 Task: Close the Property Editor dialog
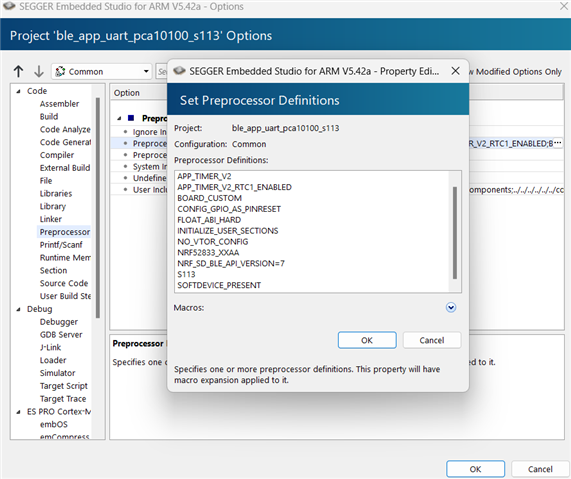click(x=456, y=71)
